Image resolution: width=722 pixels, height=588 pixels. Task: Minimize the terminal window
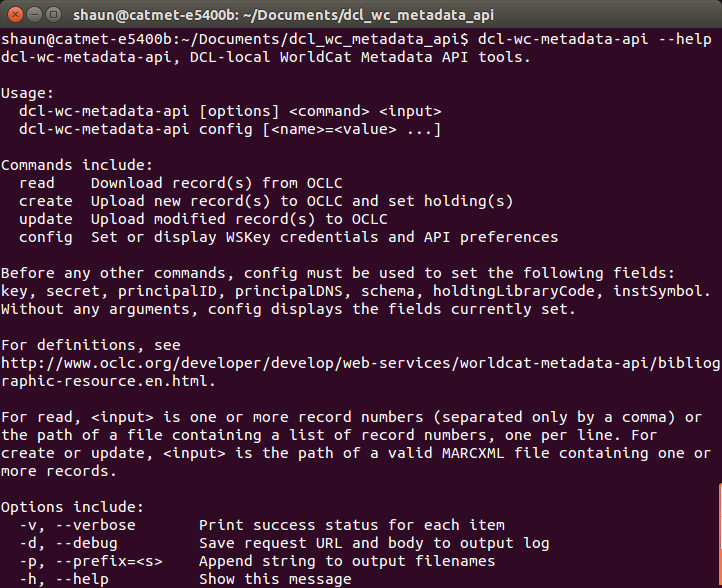coord(35,15)
